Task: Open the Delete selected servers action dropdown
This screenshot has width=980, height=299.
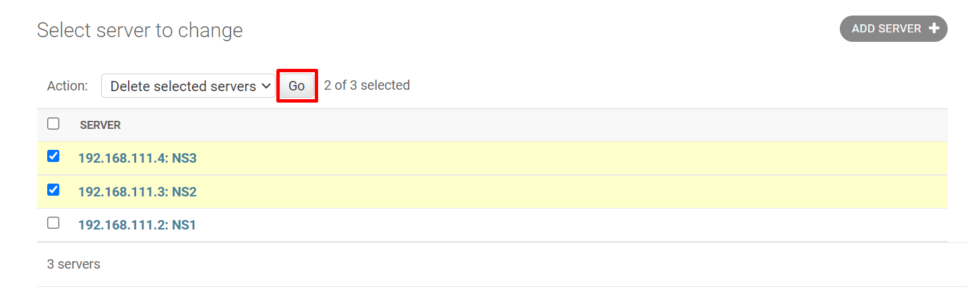Action: [x=183, y=86]
